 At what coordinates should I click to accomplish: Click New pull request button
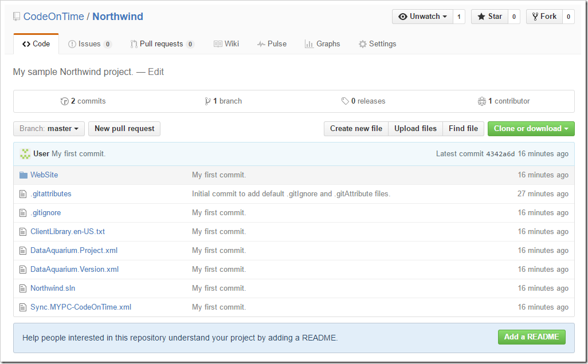click(x=124, y=128)
